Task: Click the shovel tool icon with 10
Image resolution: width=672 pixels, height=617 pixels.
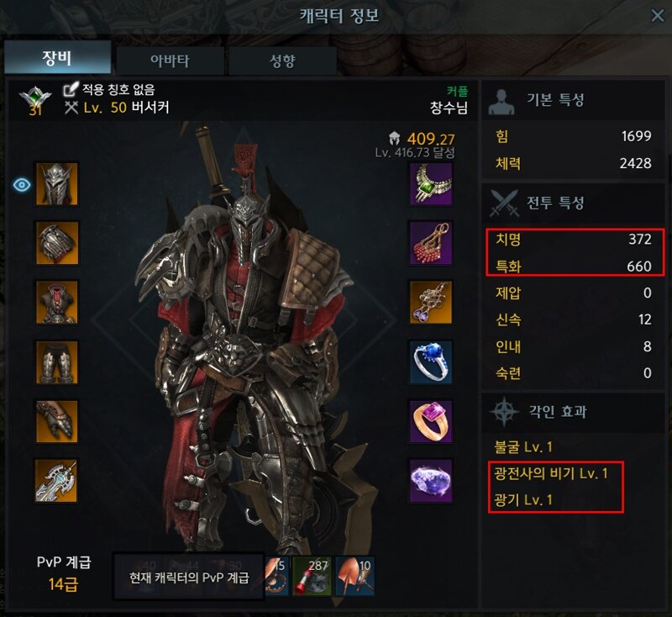Action: pos(355,576)
